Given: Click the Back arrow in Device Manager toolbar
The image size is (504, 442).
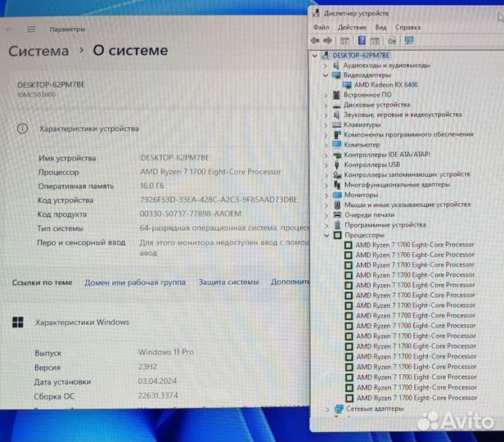Looking at the screenshot, I should (x=315, y=40).
